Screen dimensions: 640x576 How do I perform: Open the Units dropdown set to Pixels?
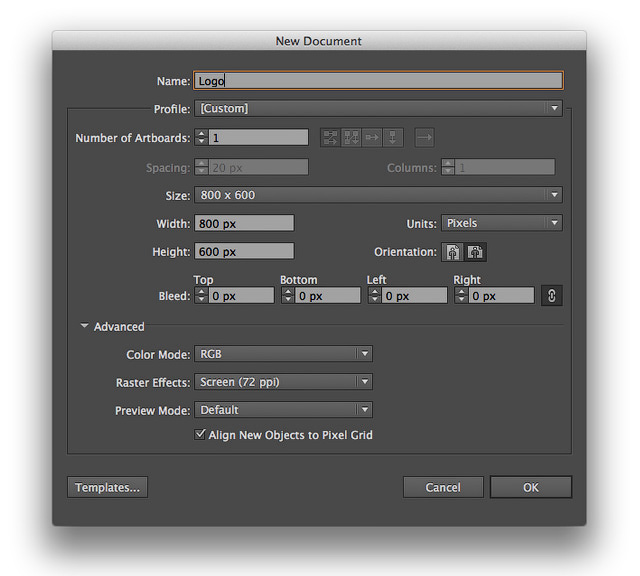pyautogui.click(x=501, y=223)
